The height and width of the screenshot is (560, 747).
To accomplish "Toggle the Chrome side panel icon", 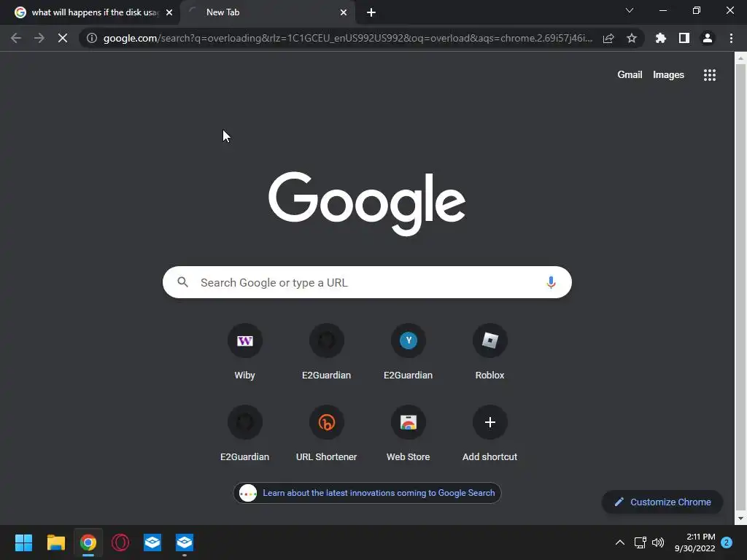I will point(684,38).
